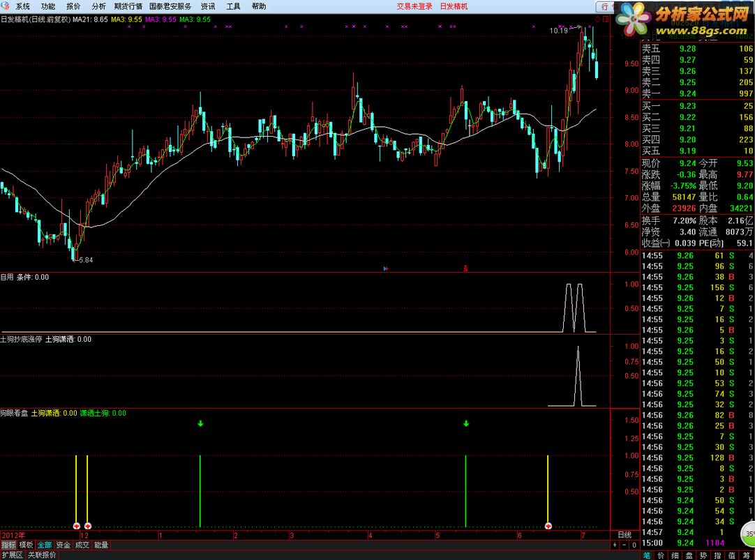Open the 工具 menu
The image size is (755, 560).
(x=234, y=6)
